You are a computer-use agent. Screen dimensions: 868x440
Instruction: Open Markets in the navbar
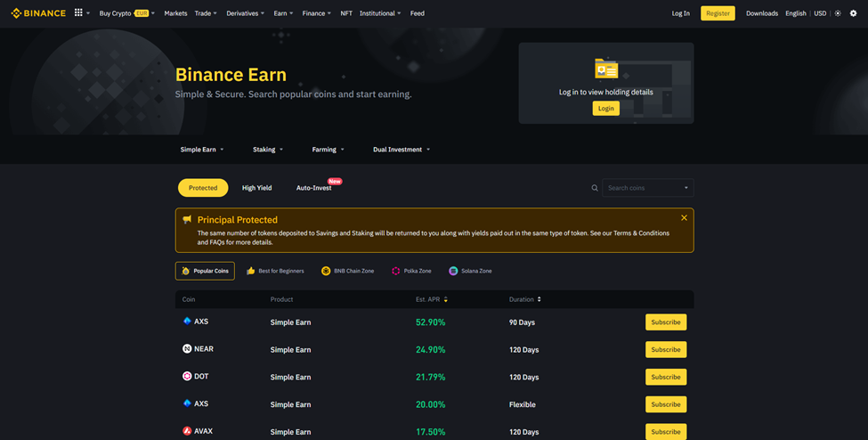(175, 13)
